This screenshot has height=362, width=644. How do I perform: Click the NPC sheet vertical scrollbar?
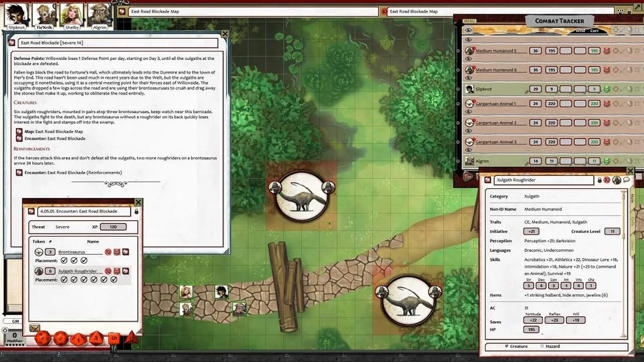pyautogui.click(x=624, y=264)
